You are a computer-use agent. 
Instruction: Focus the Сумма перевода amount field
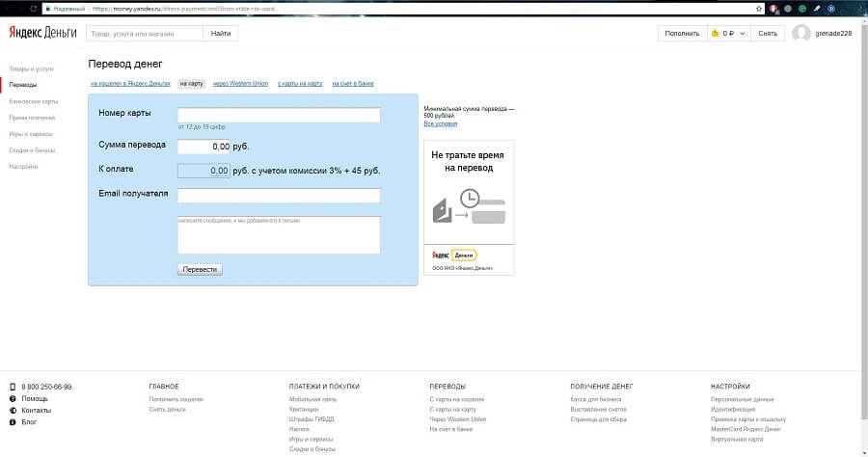point(203,147)
